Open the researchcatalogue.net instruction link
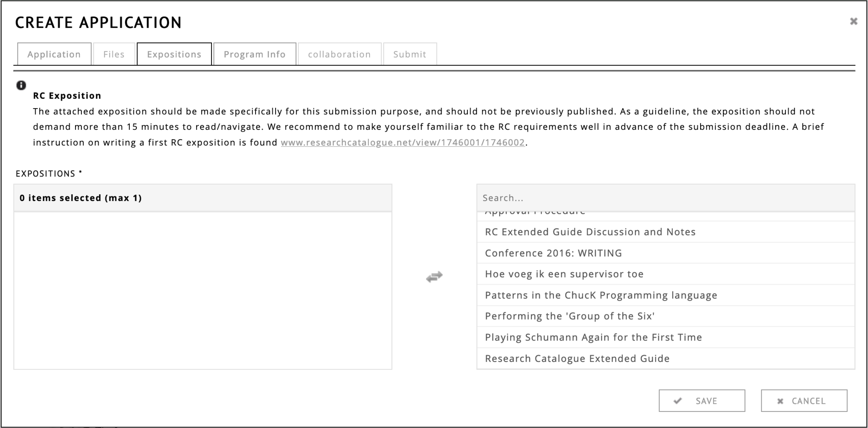The image size is (868, 428). (x=403, y=143)
